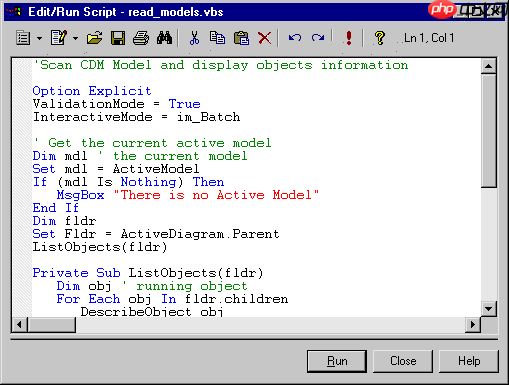Screen dimensions: 509x385
Task: Expand the editor menu dropdown arrow
Action: (x=39, y=38)
